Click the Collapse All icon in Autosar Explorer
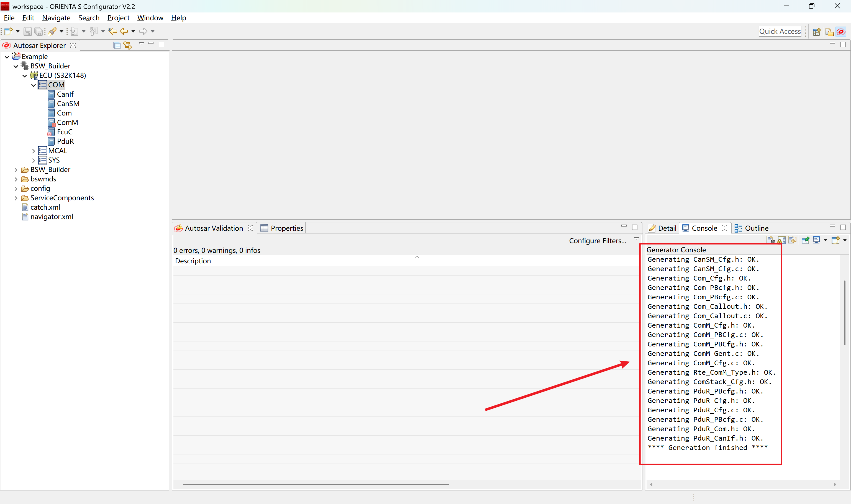Screen dimensions: 851x504 pos(117,45)
